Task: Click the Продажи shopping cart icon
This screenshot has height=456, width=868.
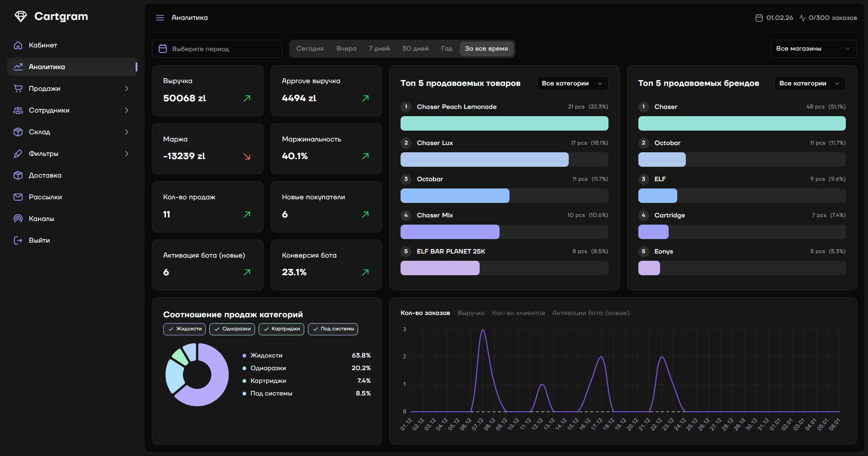Action: pos(18,89)
